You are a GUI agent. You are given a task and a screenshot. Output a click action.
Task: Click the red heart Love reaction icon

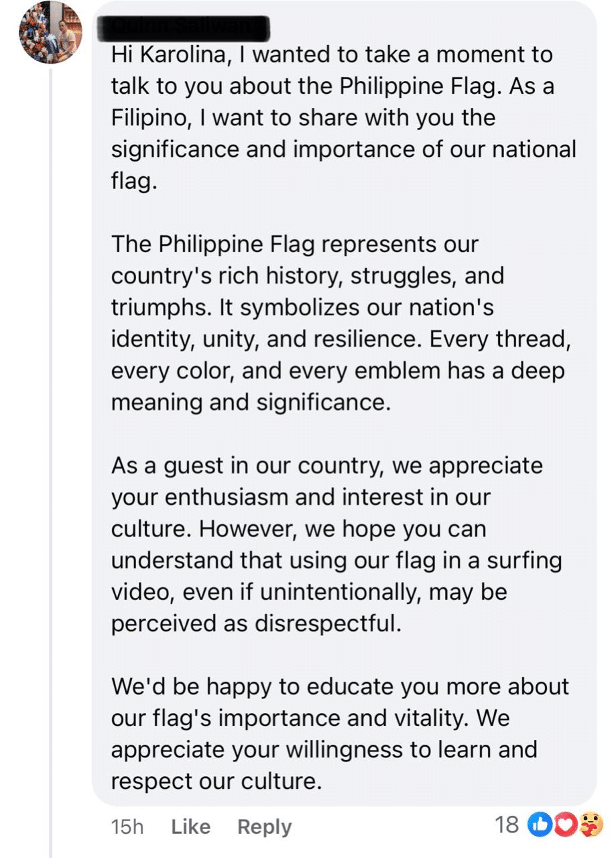coord(566,825)
